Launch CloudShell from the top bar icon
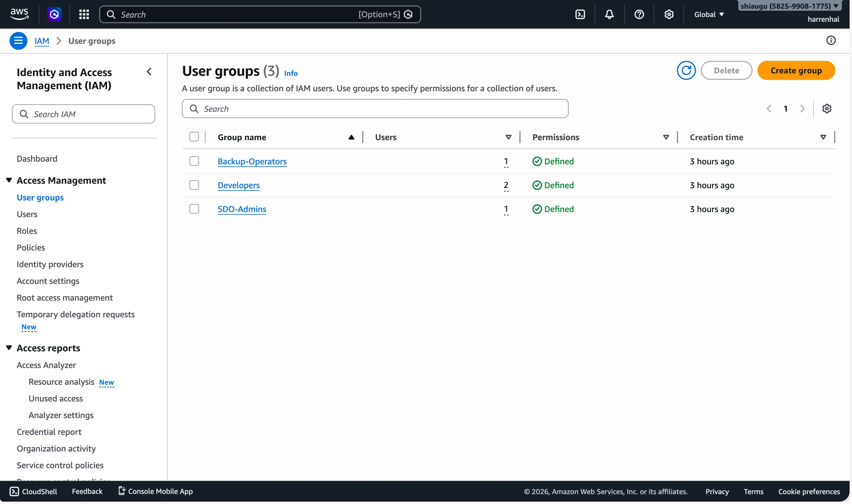The width and height of the screenshot is (852, 504). click(x=580, y=14)
